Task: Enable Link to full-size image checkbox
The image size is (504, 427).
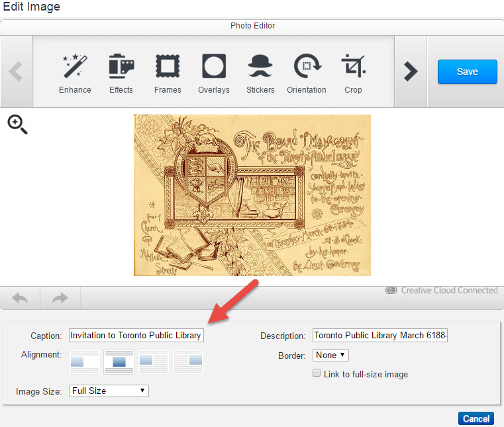Action: 317,374
